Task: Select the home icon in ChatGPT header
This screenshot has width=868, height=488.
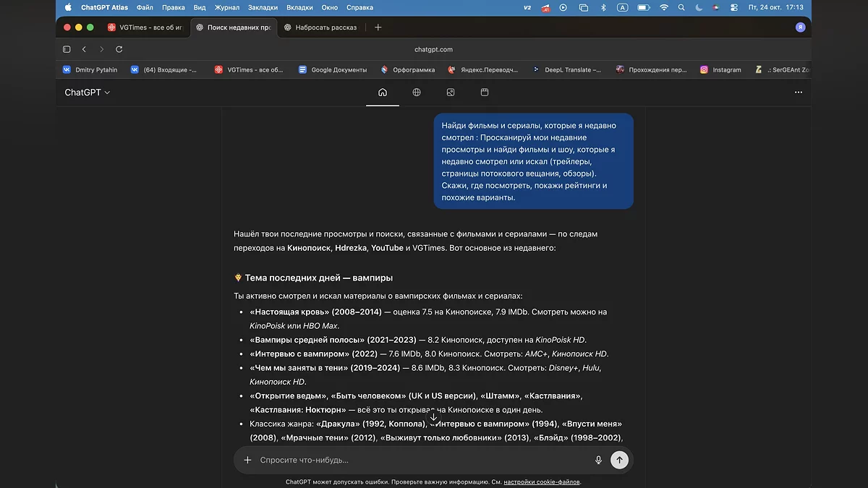Action: click(383, 93)
